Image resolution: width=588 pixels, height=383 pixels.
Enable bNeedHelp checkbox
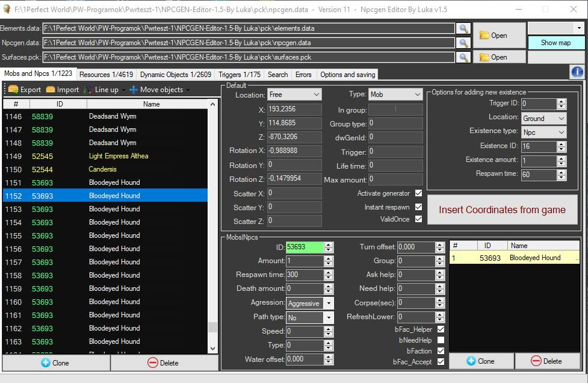[x=441, y=340]
